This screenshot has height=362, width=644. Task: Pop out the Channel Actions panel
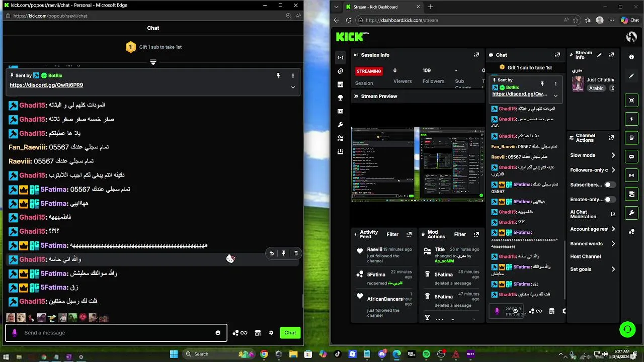611,138
